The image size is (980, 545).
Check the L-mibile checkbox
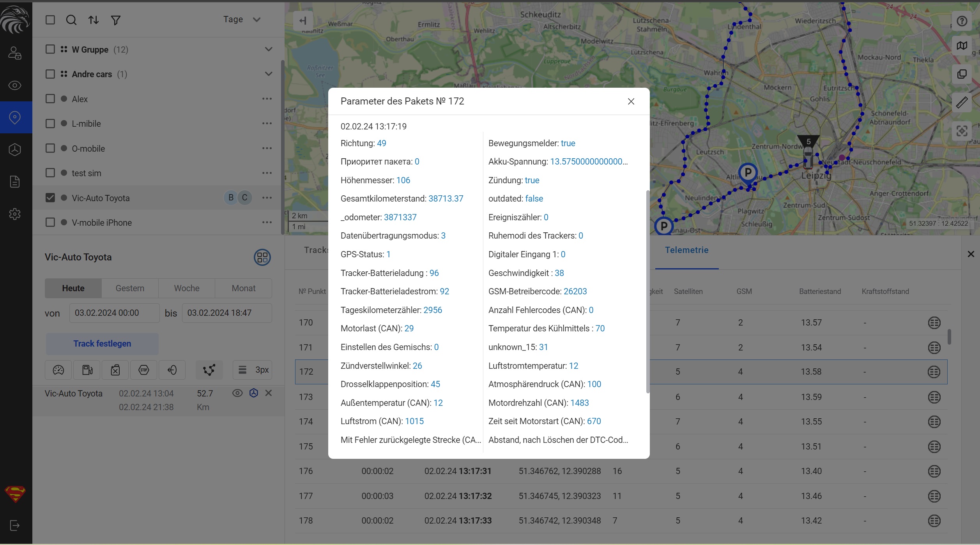50,124
